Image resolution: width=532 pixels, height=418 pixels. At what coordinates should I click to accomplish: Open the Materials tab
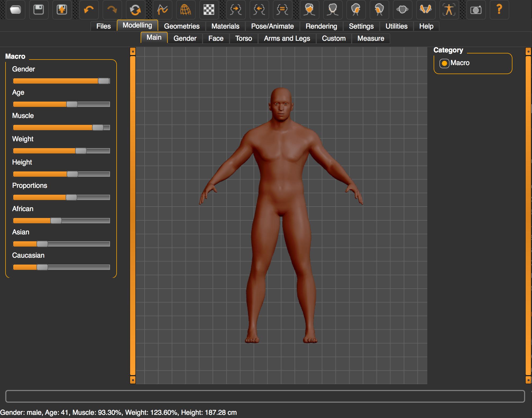coord(225,26)
